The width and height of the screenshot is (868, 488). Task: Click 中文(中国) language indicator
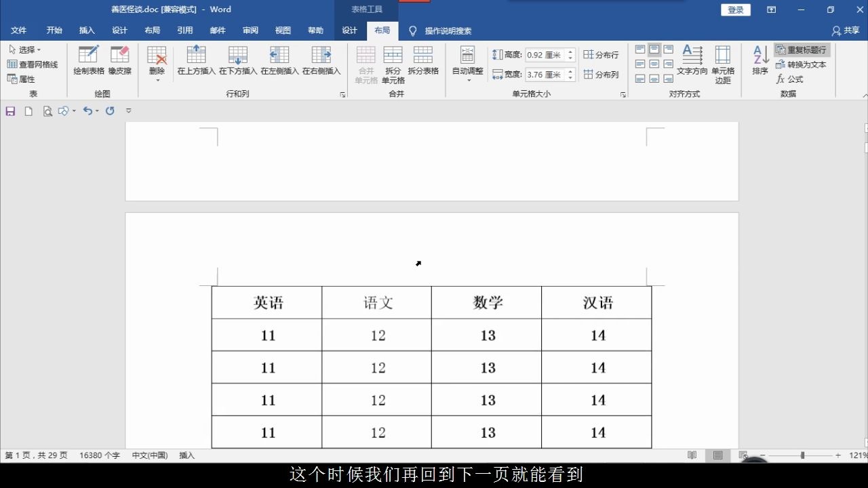pyautogui.click(x=150, y=455)
